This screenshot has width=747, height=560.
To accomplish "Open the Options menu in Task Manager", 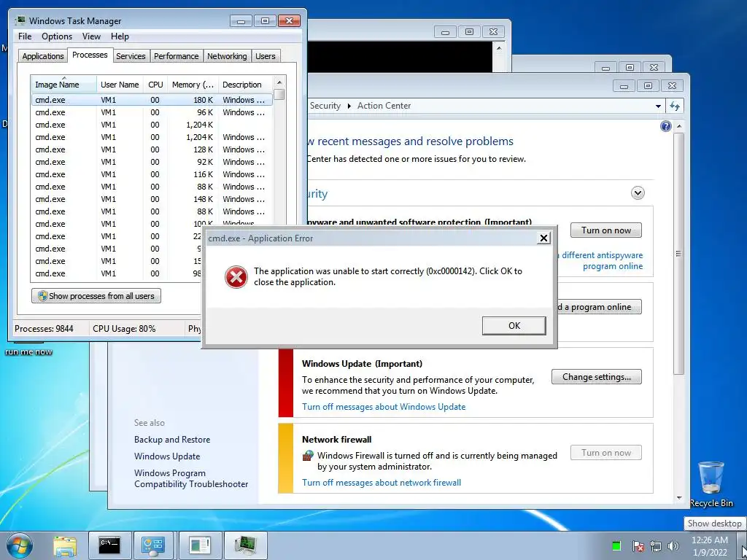I will click(57, 36).
